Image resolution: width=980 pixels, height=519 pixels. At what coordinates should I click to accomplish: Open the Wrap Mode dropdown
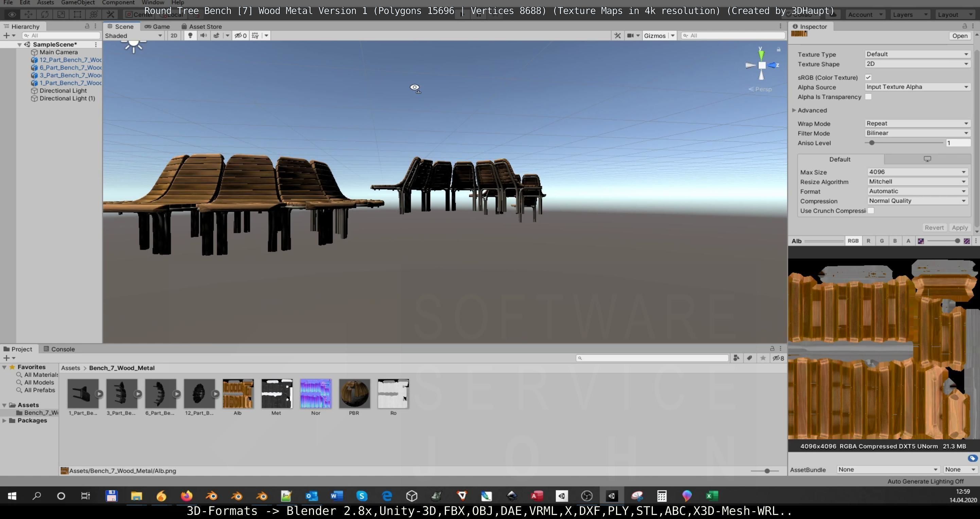coord(917,123)
